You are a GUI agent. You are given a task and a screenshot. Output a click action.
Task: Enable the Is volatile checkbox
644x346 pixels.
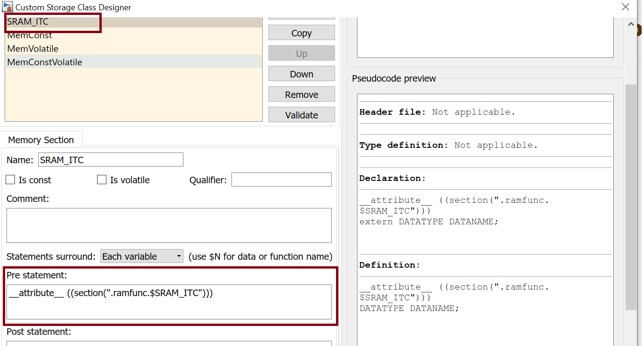point(102,180)
